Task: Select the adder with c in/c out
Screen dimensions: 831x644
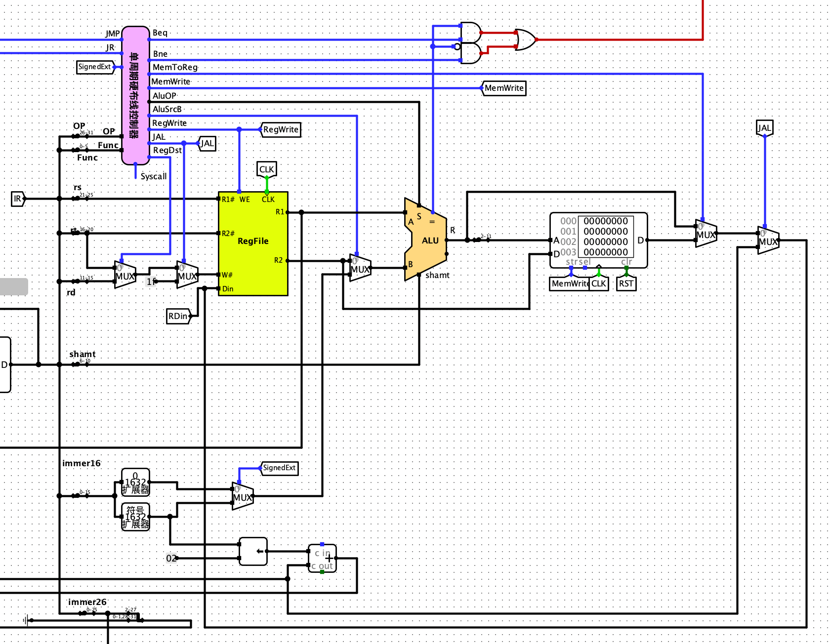Action: 322,559
